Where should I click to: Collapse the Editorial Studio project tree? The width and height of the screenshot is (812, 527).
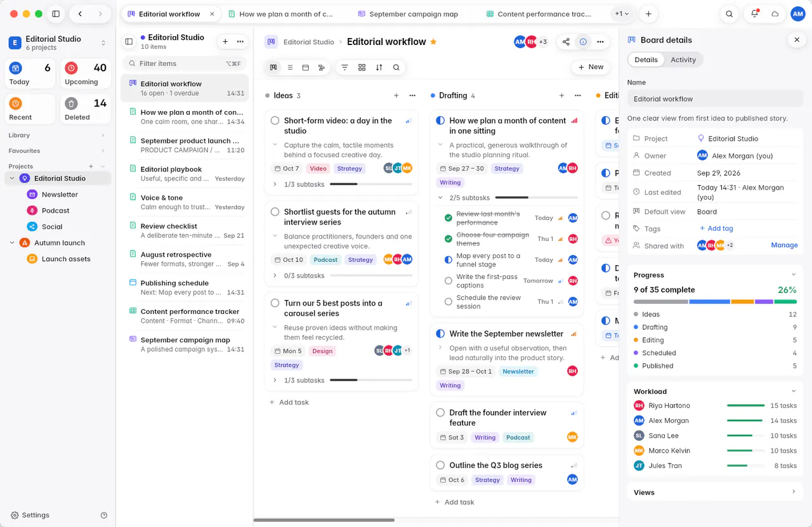[x=12, y=178]
